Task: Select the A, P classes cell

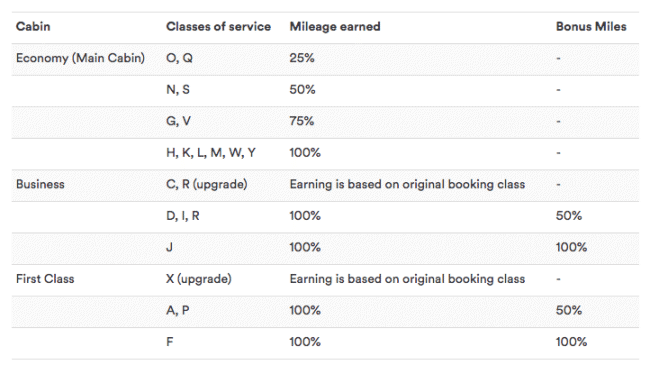Action: coord(178,310)
